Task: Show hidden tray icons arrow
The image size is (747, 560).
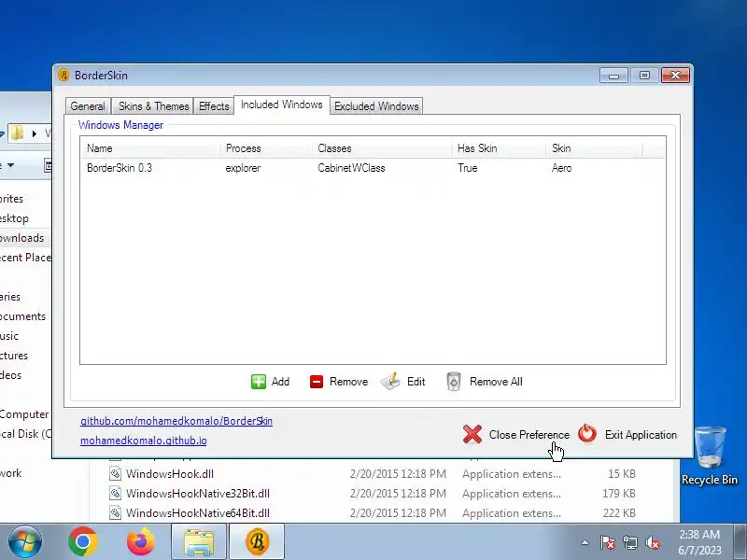Action: [585, 542]
